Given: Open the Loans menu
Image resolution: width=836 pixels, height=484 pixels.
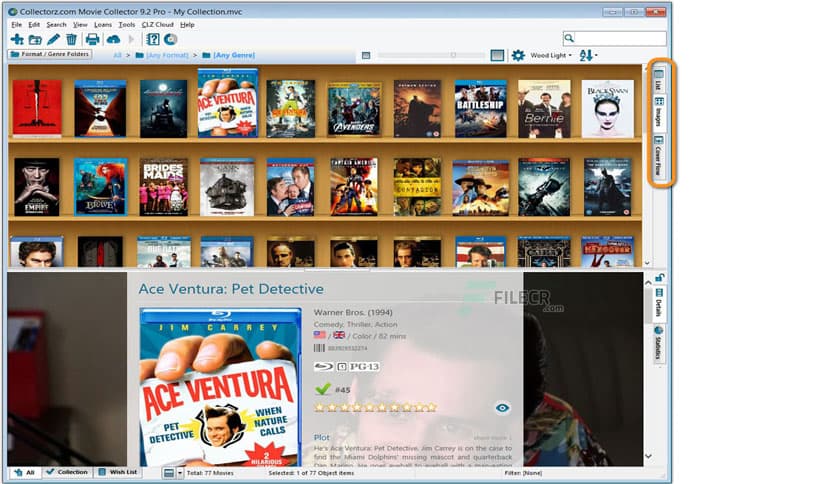Looking at the screenshot, I should 103,25.
